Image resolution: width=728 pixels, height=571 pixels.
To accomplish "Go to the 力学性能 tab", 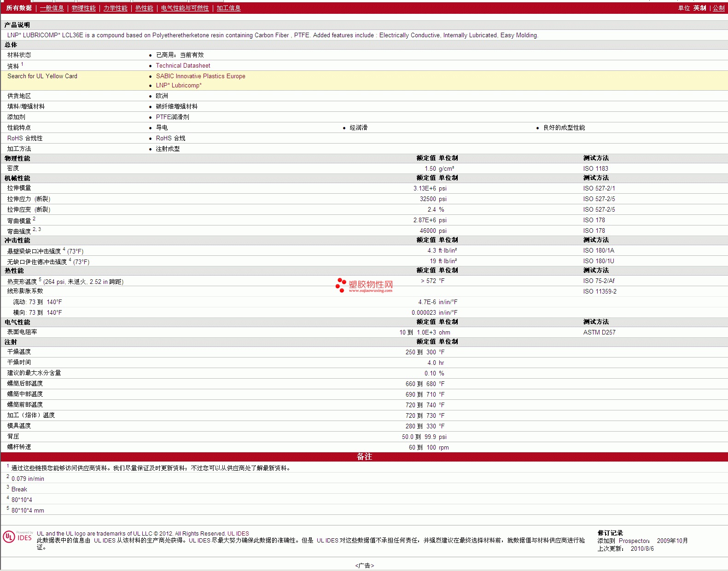I will coord(115,8).
